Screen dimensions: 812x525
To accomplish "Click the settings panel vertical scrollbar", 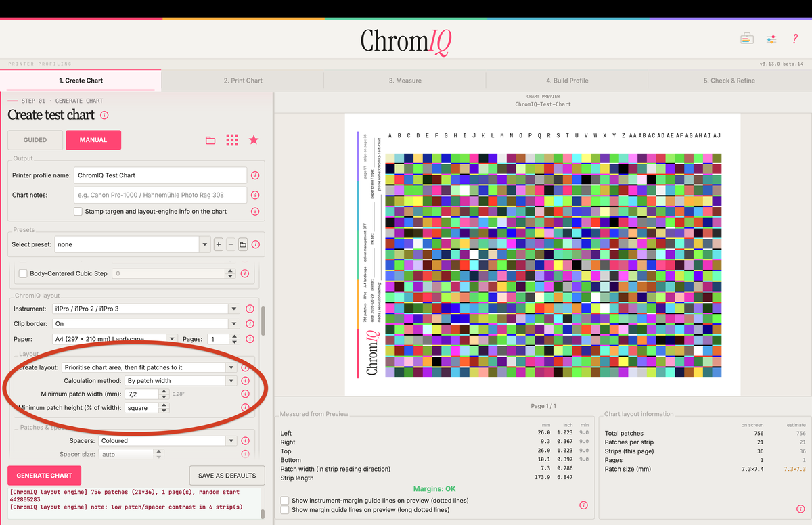I will coord(264,321).
